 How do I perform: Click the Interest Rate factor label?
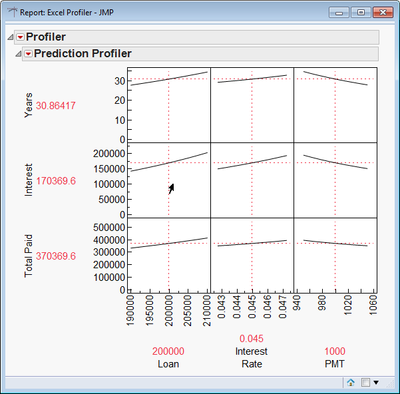click(252, 358)
